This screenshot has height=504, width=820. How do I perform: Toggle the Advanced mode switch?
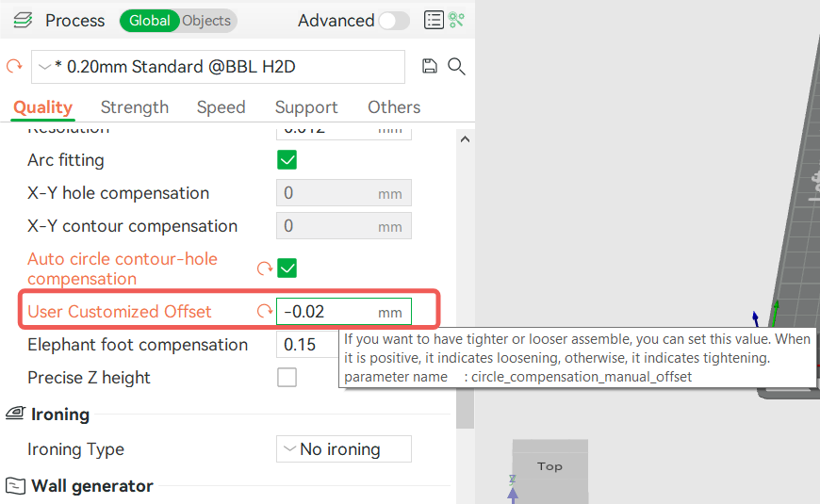point(394,21)
